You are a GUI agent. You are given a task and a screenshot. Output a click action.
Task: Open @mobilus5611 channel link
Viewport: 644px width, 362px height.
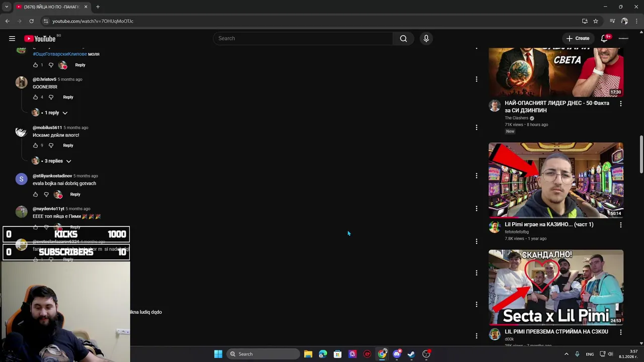click(x=47, y=127)
